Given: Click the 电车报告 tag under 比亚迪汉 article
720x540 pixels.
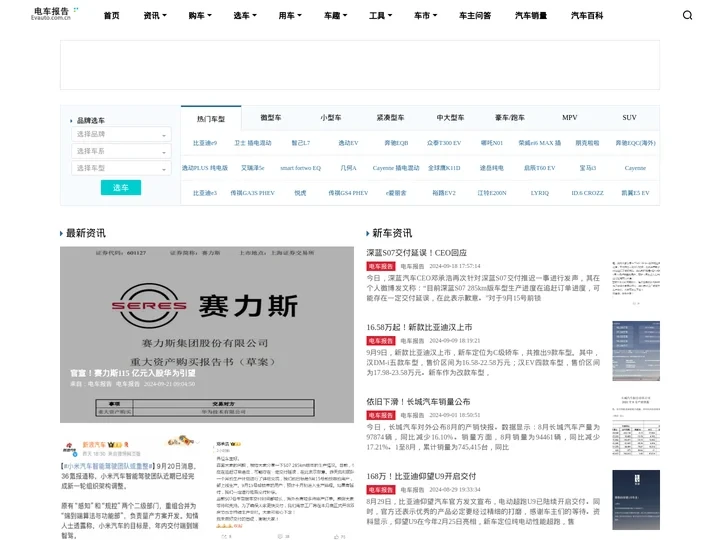Looking at the screenshot, I should [381, 341].
